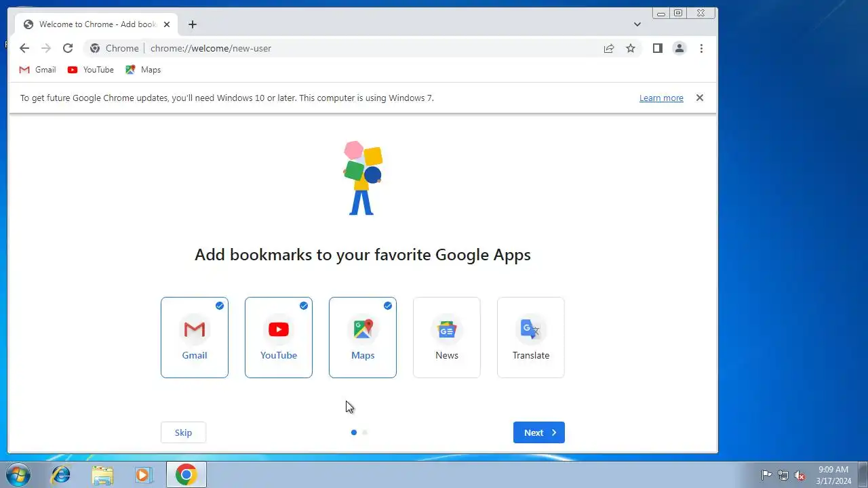The height and width of the screenshot is (488, 868).
Task: Open the taskbar clock and date
Action: tap(833, 474)
